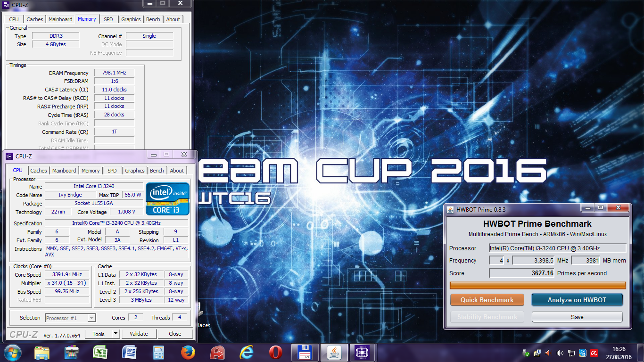The width and height of the screenshot is (644, 362).
Task: Open the Avira antivirus tray icon
Action: (x=594, y=353)
